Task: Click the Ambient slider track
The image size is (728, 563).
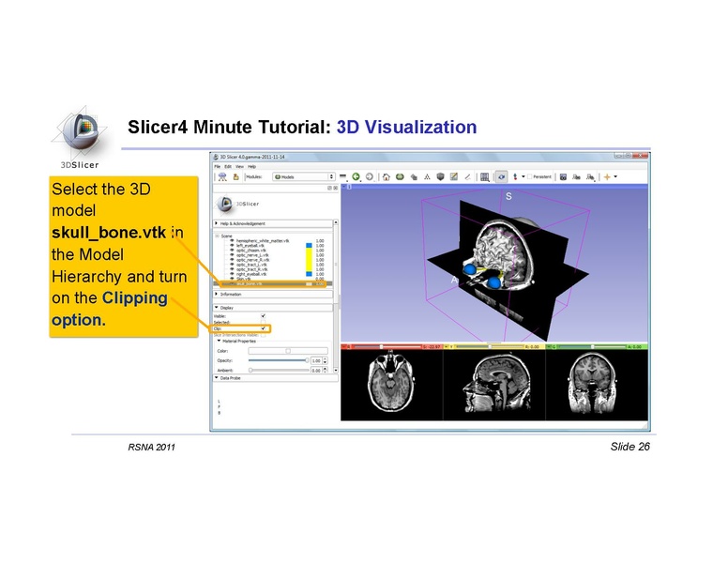Action: [x=280, y=371]
